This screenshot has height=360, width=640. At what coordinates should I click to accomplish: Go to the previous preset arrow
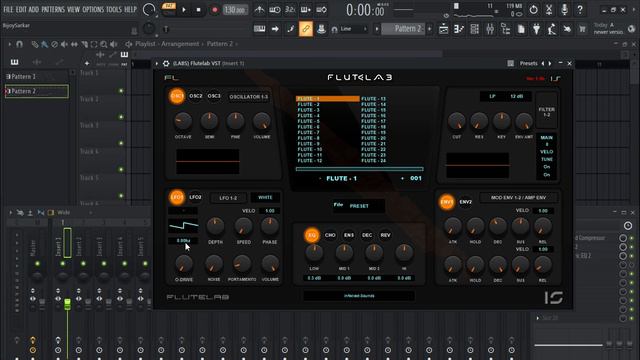[543, 63]
